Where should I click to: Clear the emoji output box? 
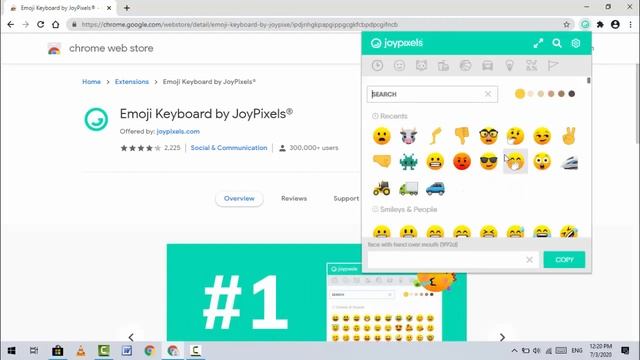point(529,260)
